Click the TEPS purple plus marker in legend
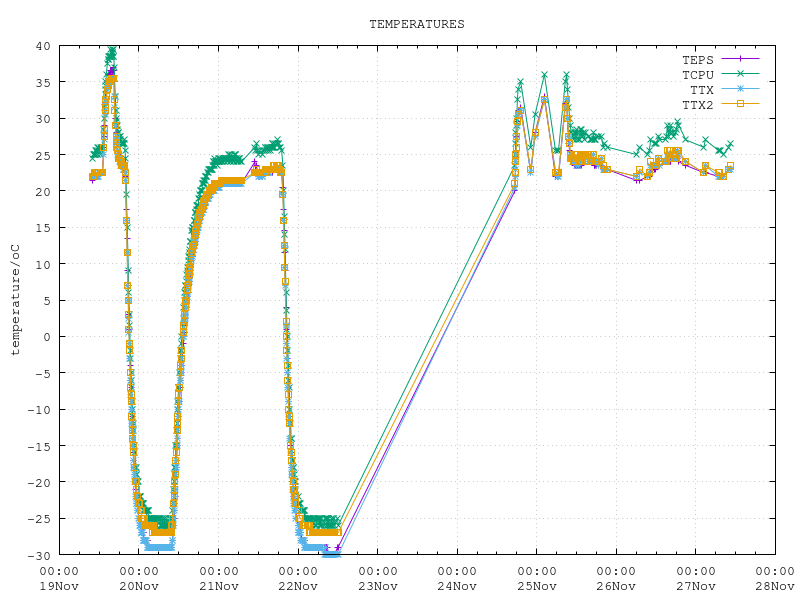This screenshot has height=600, width=800. 741,60
